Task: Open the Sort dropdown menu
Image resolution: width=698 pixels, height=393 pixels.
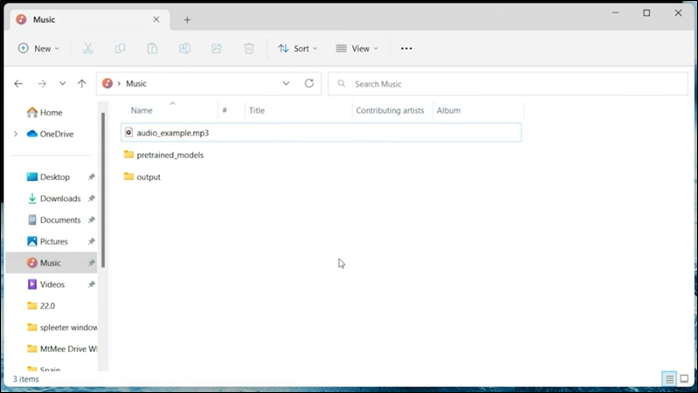Action: point(298,49)
